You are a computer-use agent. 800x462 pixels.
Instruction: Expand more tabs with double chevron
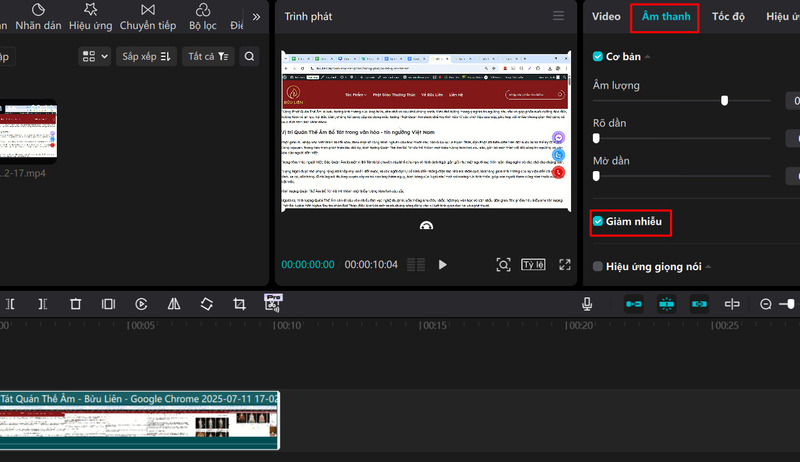pyautogui.click(x=256, y=16)
